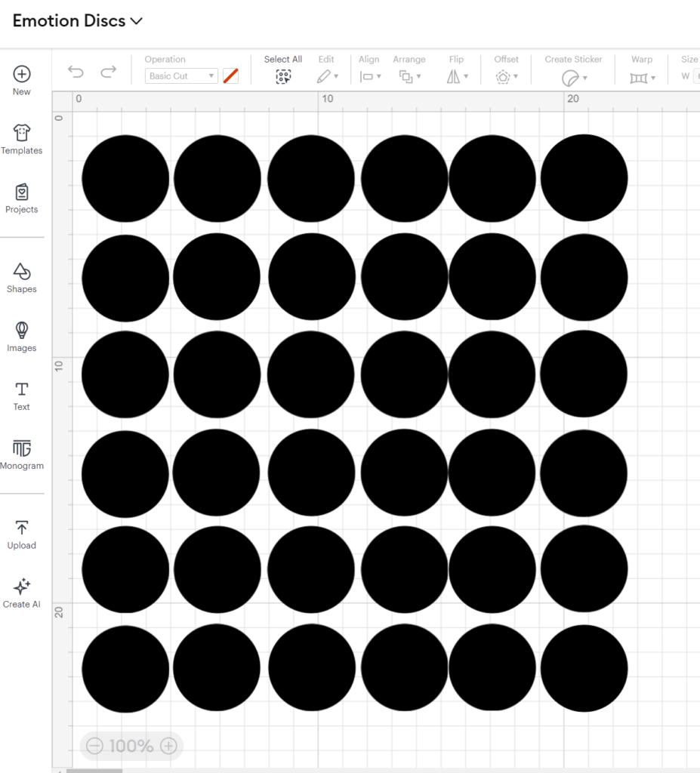Screen dimensions: 700x773
Task: Select the Text tool
Action: 22,390
